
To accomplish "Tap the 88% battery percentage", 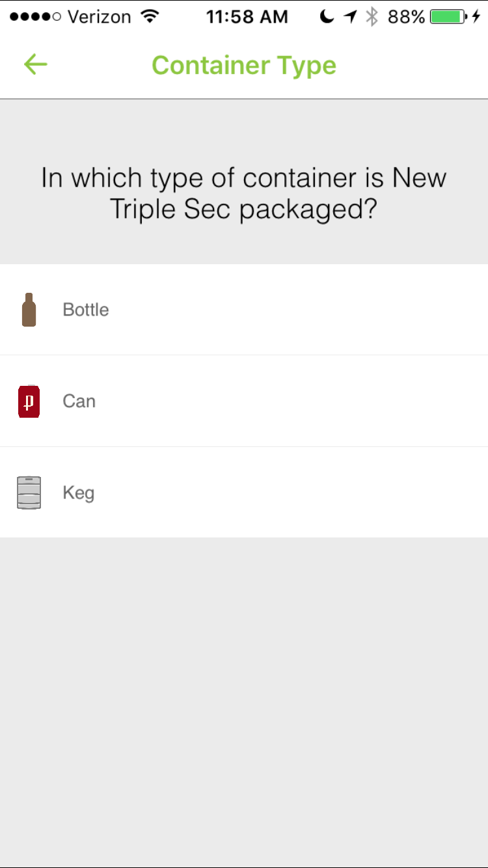I will click(406, 17).
